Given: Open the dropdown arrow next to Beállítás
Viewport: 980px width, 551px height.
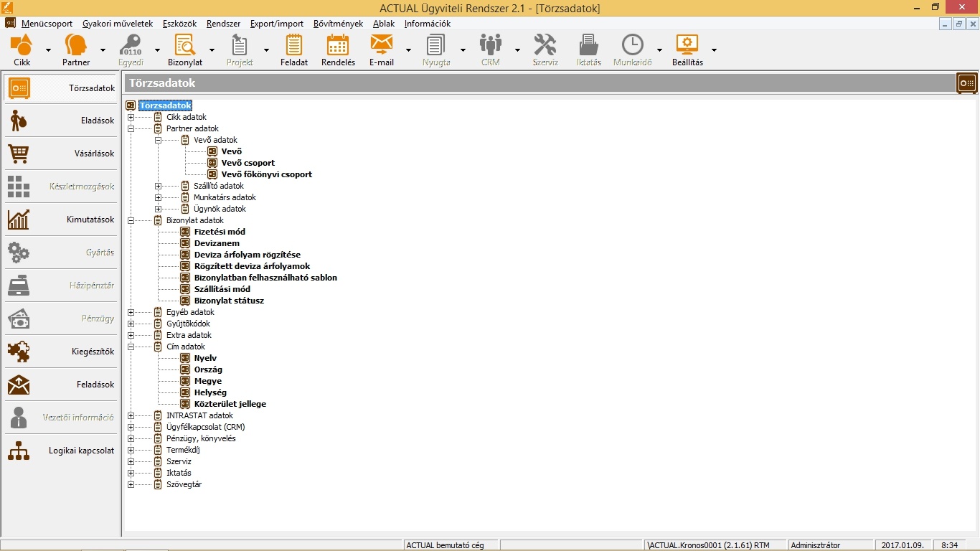Looking at the screenshot, I should pos(714,50).
